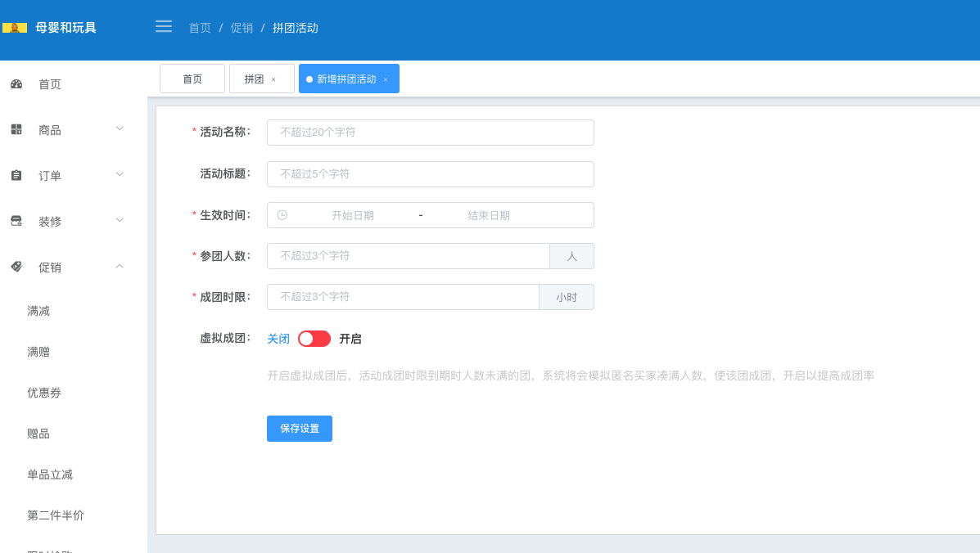Viewport: 980px width, 553px height.
Task: Click the 活动名称 label
Action: coord(225,132)
